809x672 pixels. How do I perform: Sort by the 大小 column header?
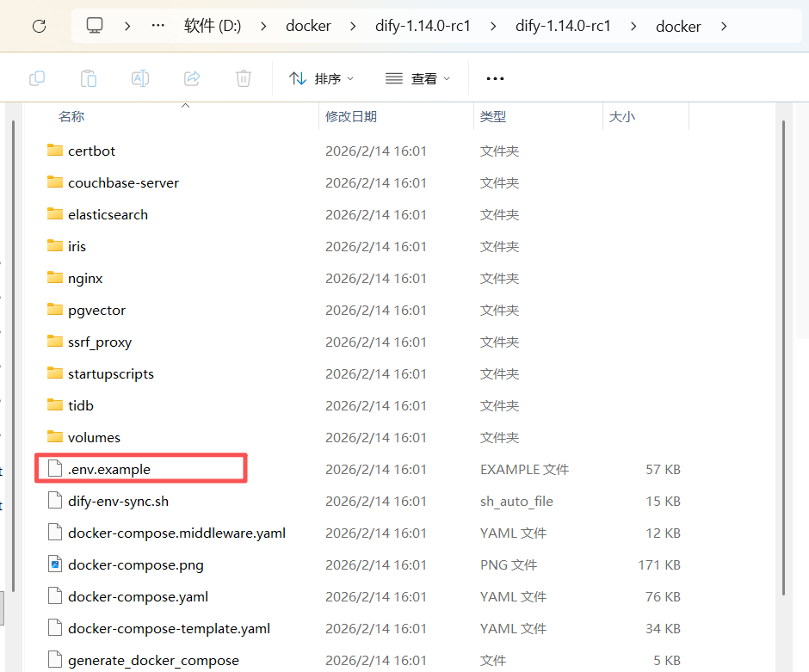621,116
